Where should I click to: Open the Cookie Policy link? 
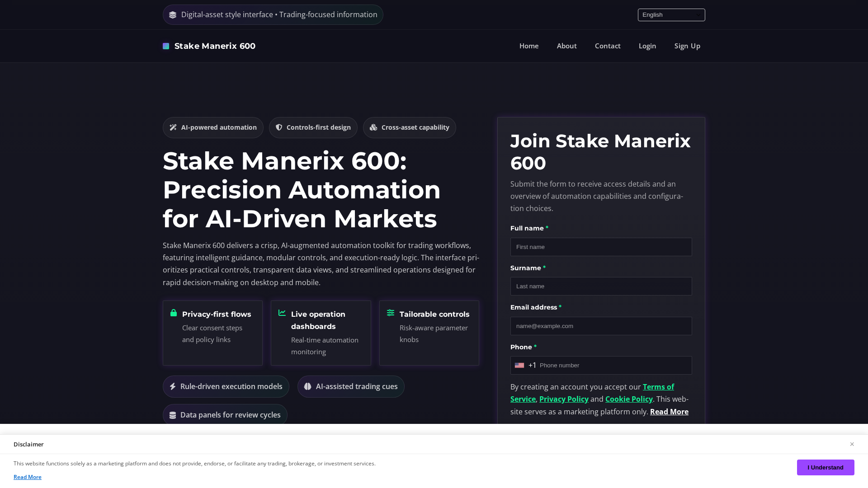629,399
